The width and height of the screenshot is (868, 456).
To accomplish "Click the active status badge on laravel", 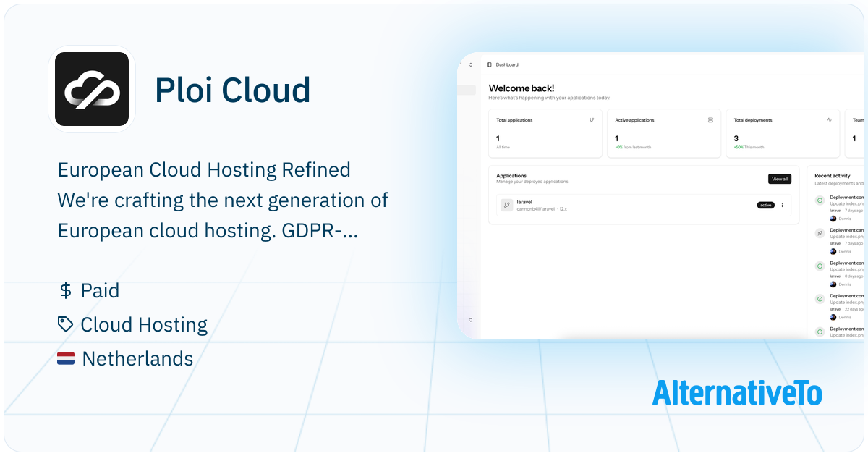I will (x=765, y=205).
